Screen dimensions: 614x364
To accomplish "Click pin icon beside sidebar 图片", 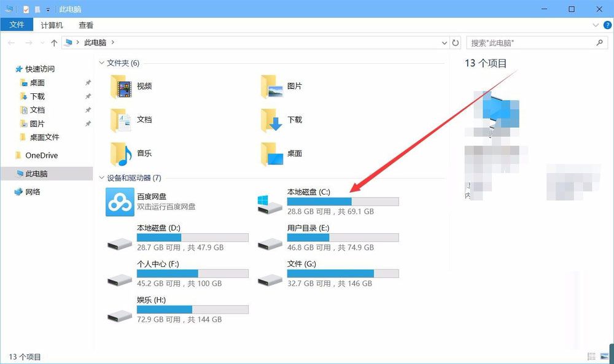I will (x=88, y=123).
